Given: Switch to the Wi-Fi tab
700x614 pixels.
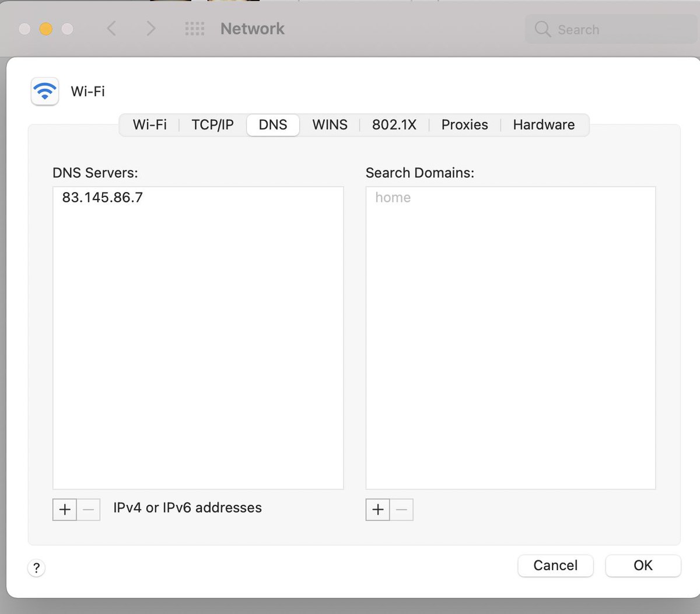Looking at the screenshot, I should 150,125.
